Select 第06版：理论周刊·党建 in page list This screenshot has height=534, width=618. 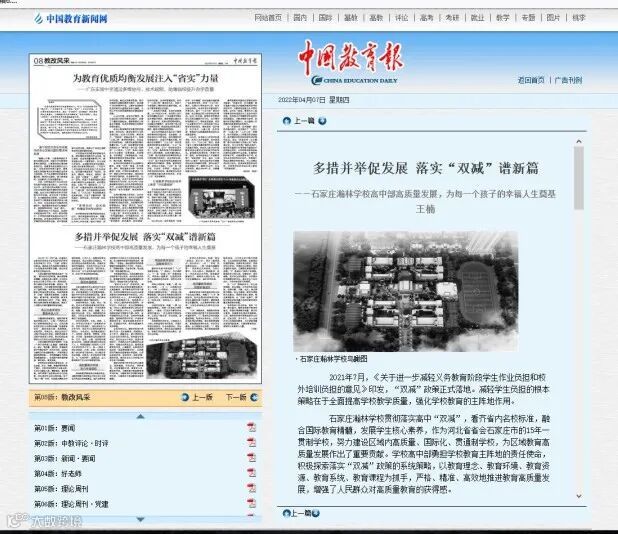(x=71, y=504)
